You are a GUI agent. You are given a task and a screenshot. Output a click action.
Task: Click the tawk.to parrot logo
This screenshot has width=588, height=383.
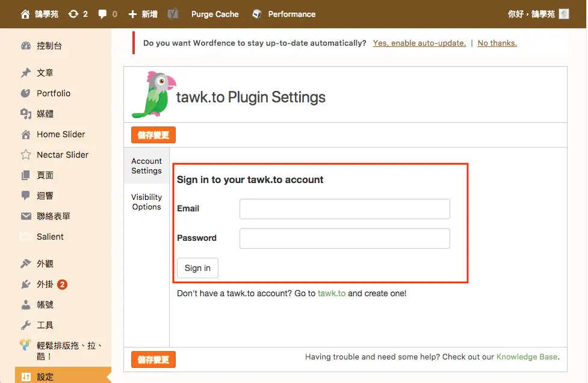[x=153, y=95]
